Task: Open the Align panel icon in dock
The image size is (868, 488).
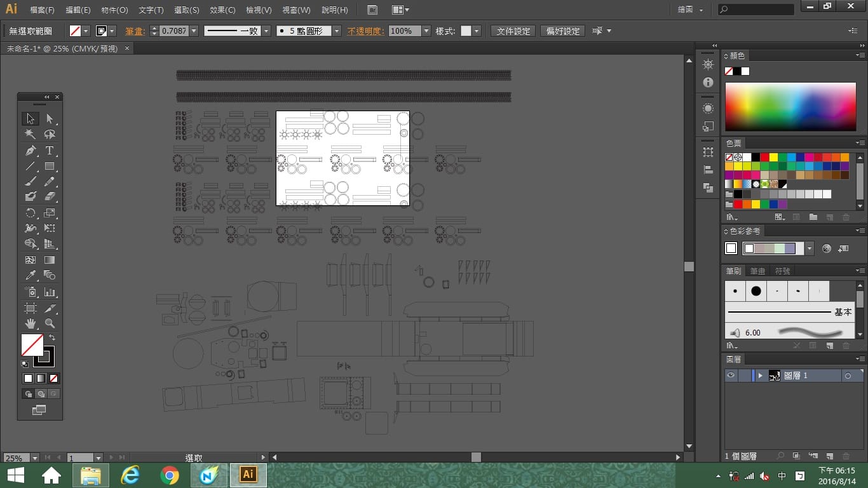Action: [x=708, y=170]
